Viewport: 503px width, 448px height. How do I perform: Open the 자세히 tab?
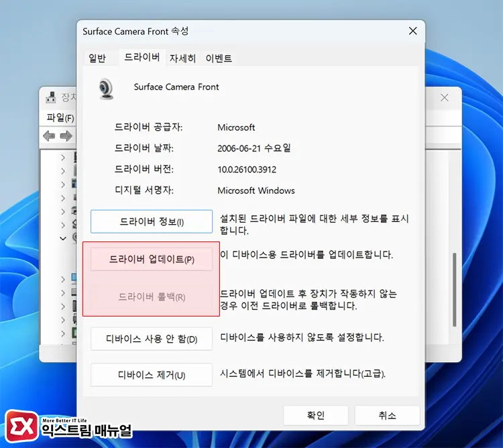point(182,58)
